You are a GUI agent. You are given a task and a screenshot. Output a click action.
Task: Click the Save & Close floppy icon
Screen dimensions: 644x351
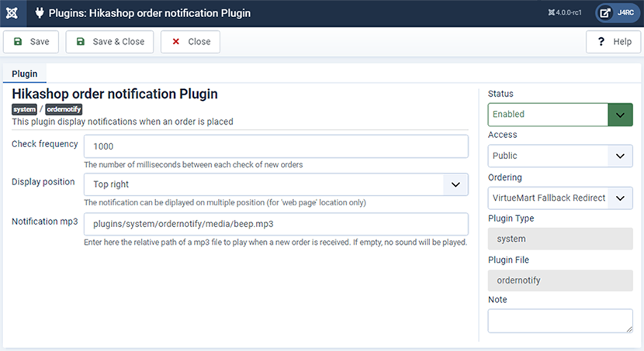tap(81, 41)
